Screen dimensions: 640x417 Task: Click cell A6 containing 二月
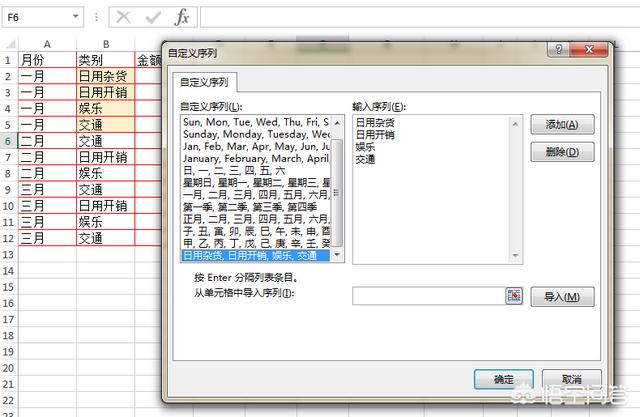(x=47, y=141)
